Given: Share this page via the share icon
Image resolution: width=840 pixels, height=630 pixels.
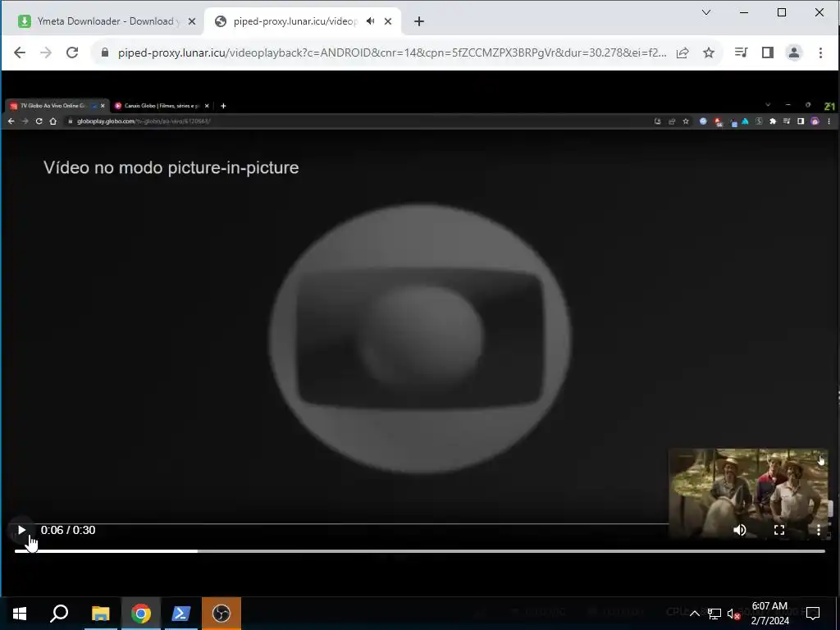Looking at the screenshot, I should coord(682,52).
